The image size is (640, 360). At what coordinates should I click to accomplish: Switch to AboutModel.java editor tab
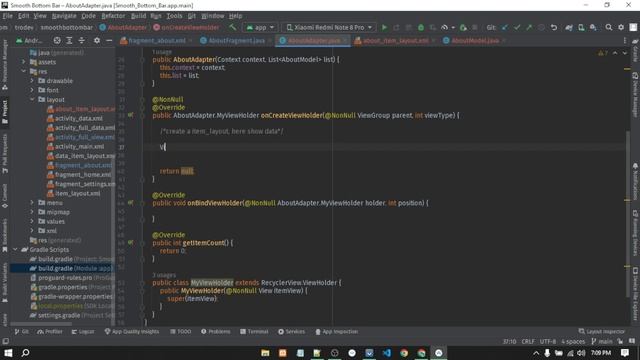tap(475, 40)
